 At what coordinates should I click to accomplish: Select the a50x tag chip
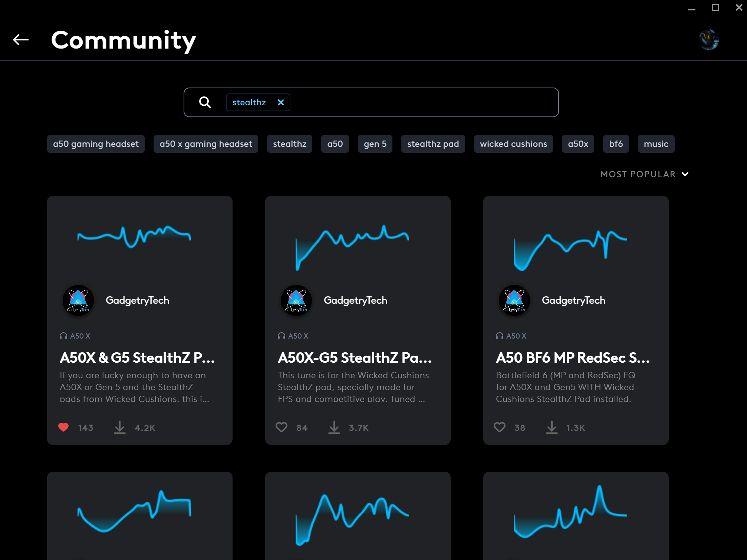578,144
